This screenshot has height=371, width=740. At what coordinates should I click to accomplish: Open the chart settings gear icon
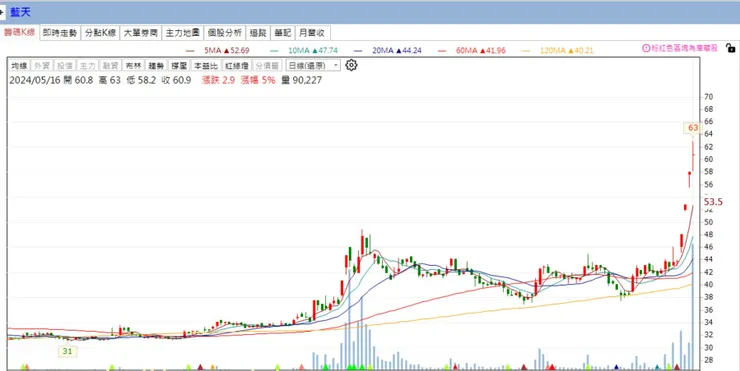tap(351, 65)
